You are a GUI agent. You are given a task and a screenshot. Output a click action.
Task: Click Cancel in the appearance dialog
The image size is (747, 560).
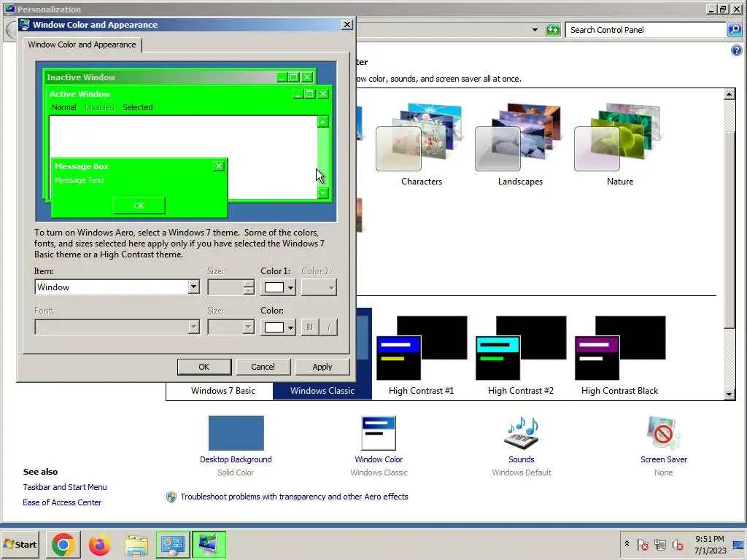(263, 367)
